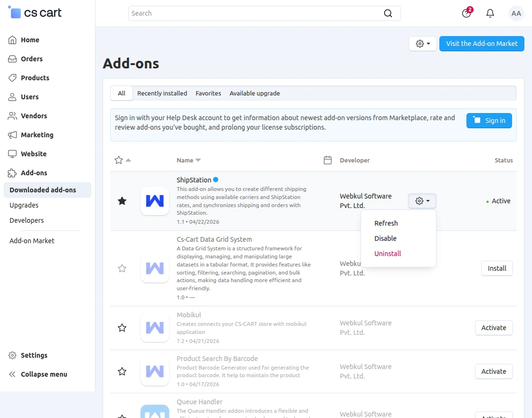Open the page gear dropdown near Add-on Market
The width and height of the screenshot is (532, 418).
pyautogui.click(x=422, y=44)
